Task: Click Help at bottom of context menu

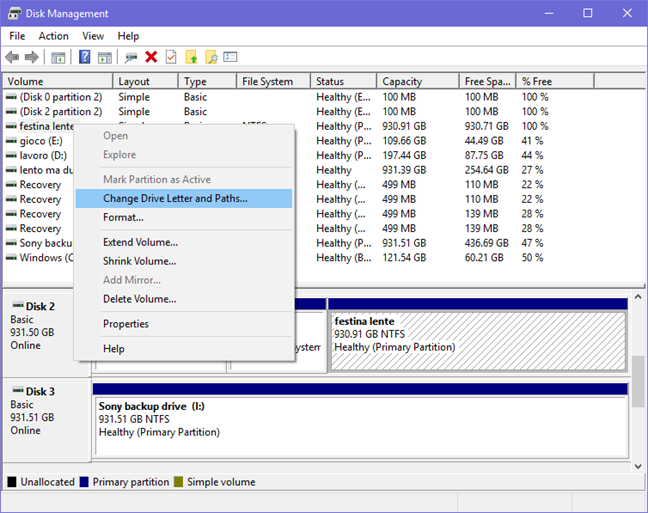Action: [184, 349]
